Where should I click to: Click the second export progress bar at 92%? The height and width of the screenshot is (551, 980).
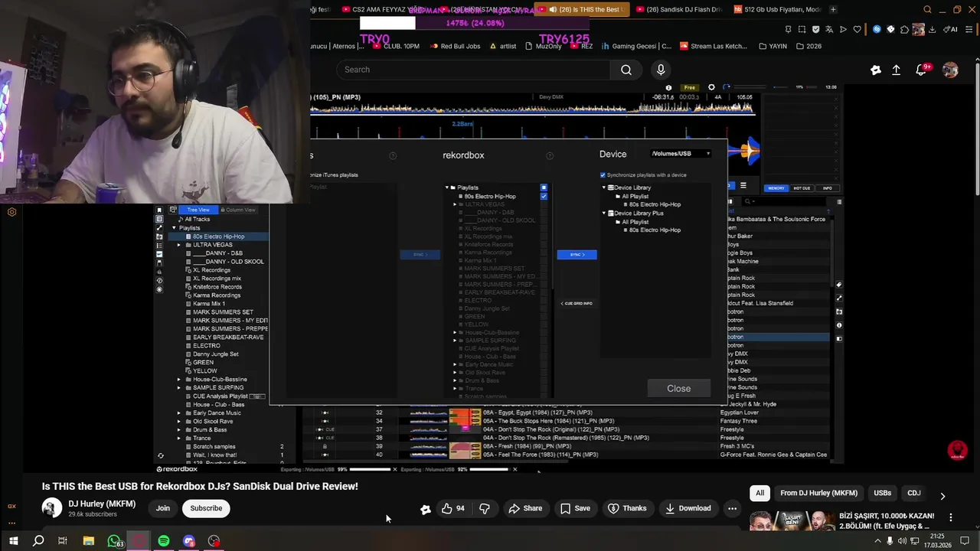pos(489,469)
